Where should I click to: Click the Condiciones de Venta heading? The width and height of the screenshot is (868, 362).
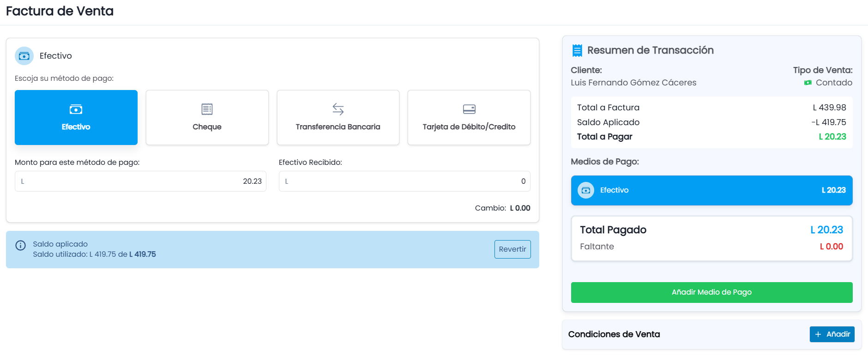614,334
